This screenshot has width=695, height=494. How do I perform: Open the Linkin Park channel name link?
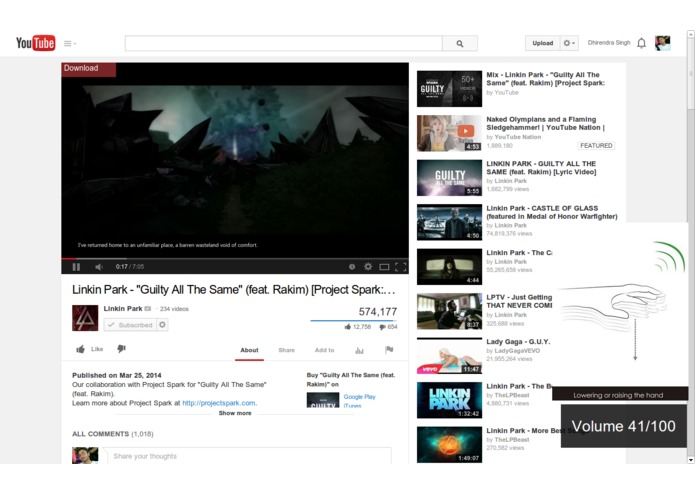click(123, 308)
